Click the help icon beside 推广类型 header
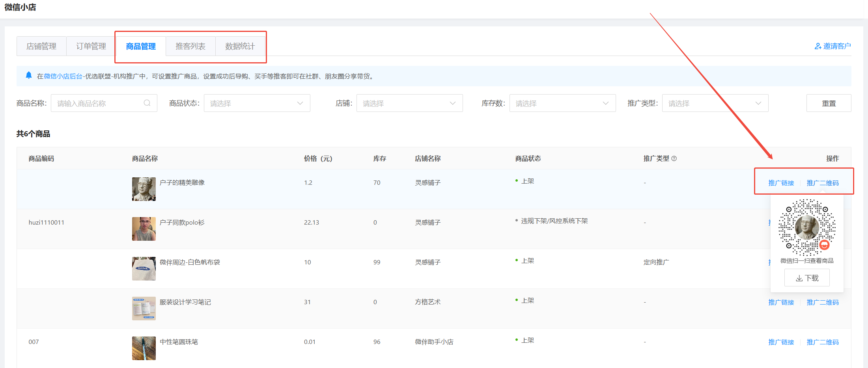This screenshot has height=368, width=868. [674, 158]
